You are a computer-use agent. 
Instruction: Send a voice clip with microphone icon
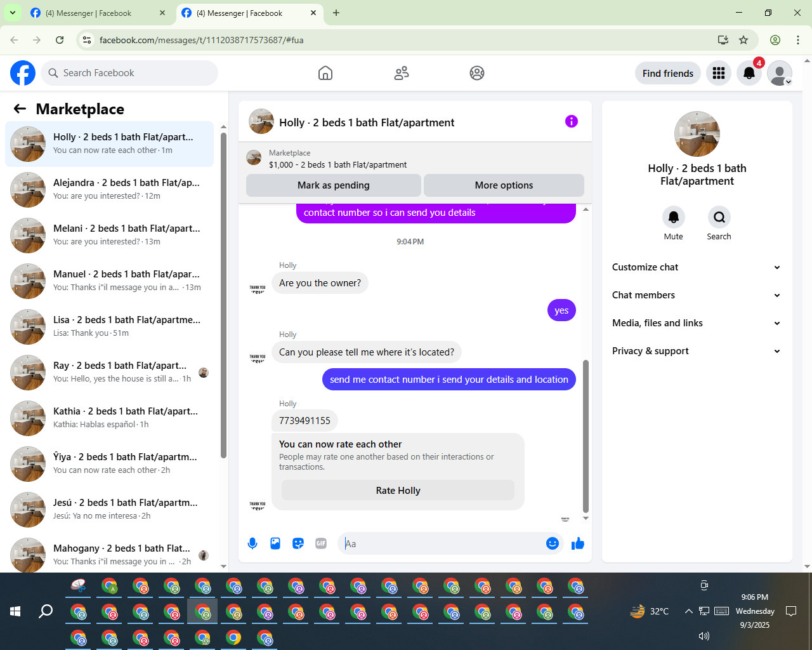pyautogui.click(x=252, y=543)
